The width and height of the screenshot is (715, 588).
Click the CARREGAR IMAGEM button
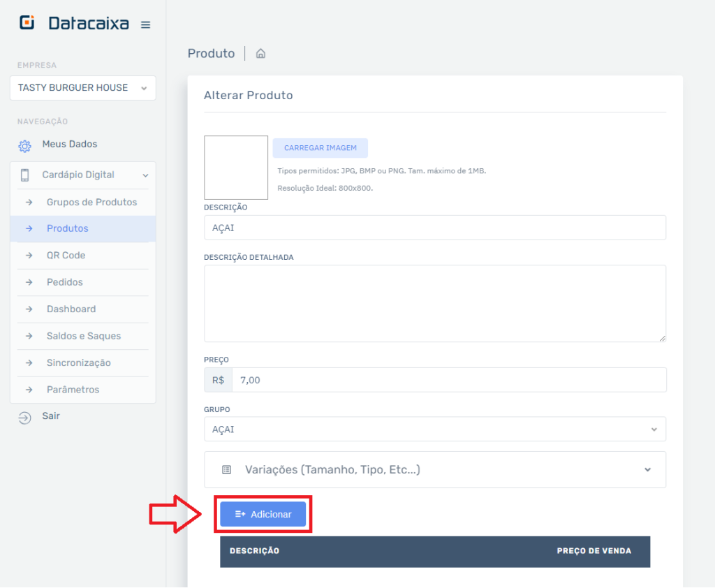[x=320, y=147]
